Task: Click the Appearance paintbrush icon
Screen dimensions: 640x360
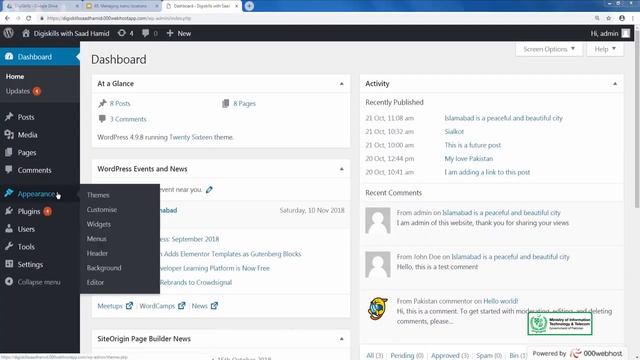Action: (x=9, y=193)
